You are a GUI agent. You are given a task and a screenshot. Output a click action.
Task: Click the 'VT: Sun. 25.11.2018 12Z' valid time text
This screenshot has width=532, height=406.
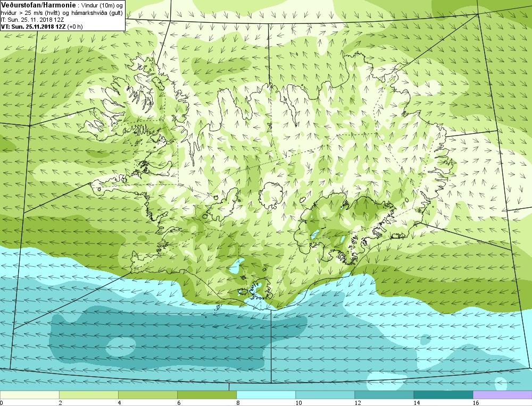click(33, 27)
